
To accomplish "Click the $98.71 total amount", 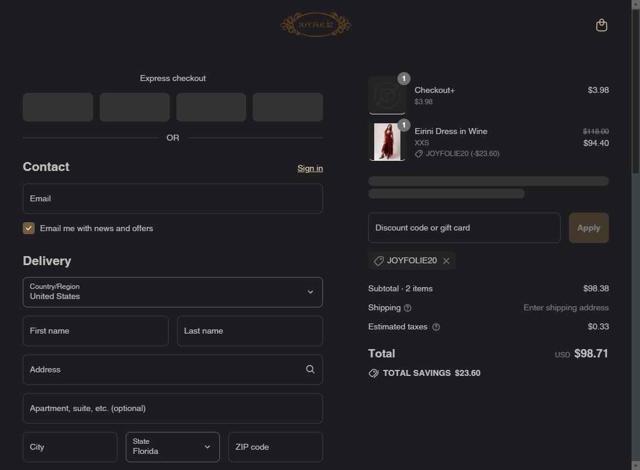I will click(591, 353).
